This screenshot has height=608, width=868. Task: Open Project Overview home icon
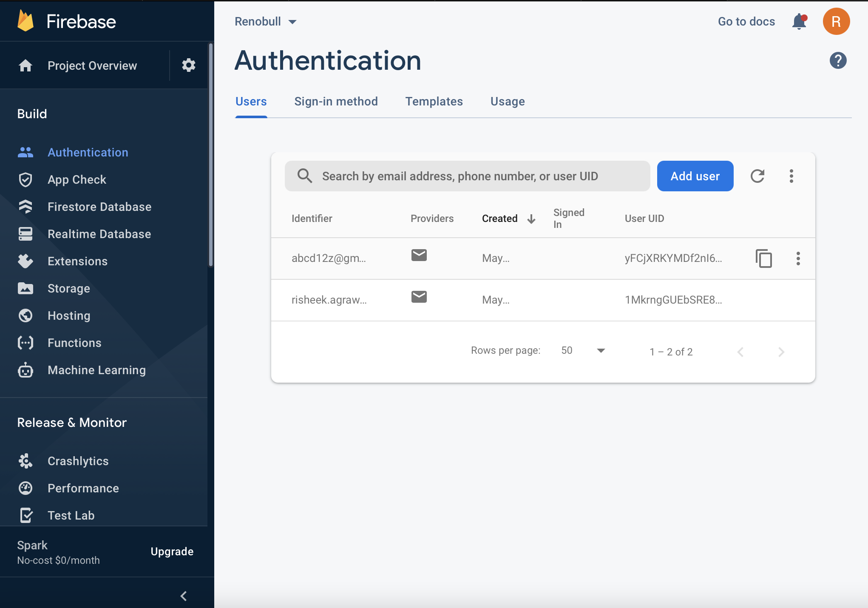click(x=26, y=65)
